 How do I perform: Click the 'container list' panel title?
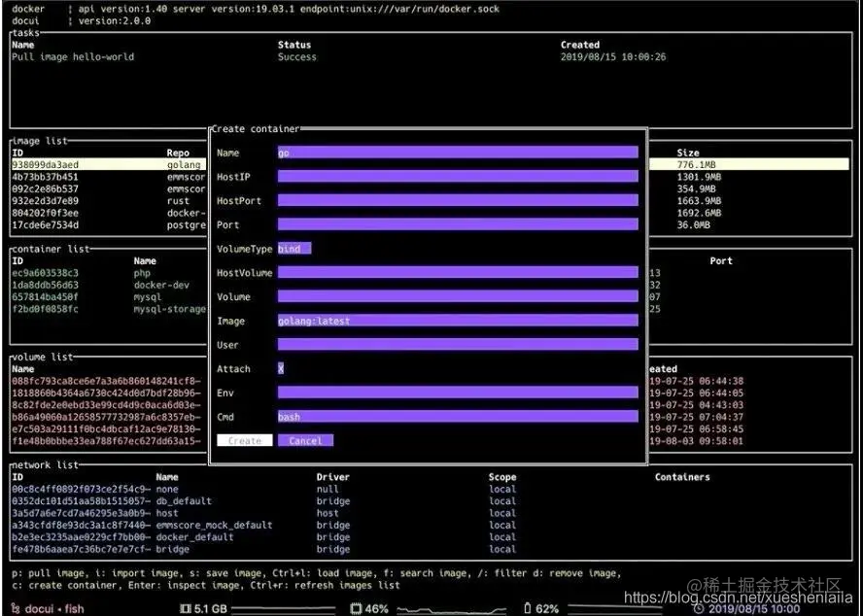(52, 249)
